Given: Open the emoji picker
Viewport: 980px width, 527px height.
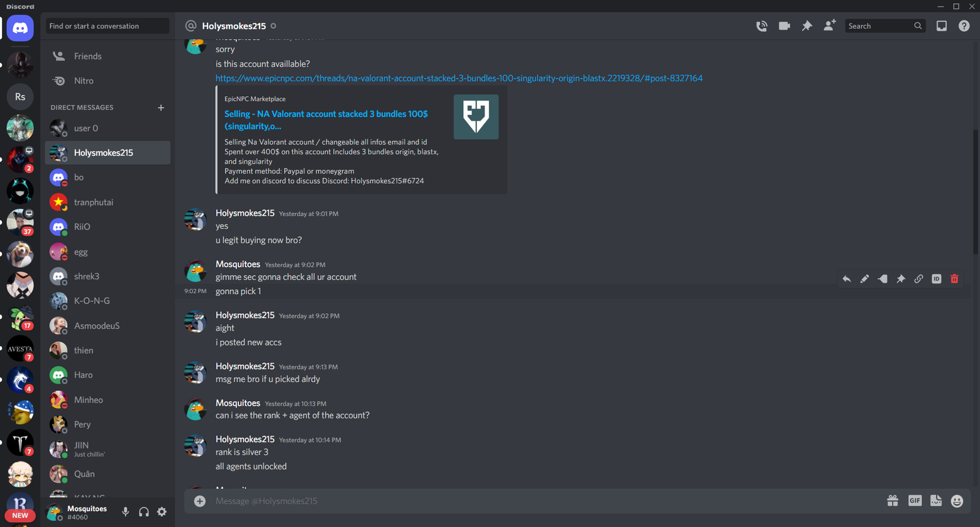Looking at the screenshot, I should [x=957, y=501].
